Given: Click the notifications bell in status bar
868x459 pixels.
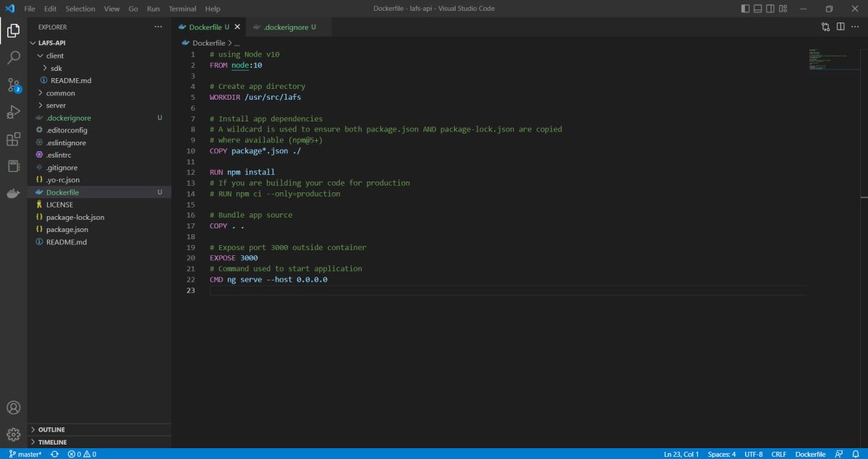Looking at the screenshot, I should coord(856,454).
